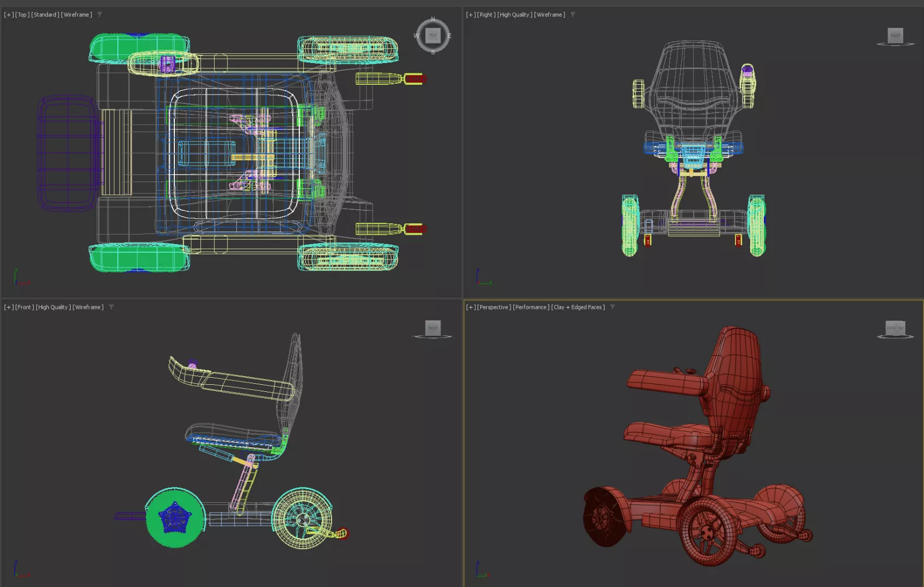Click the ViewCube top face in Top viewport
Screen dimensions: 924x587
point(433,36)
